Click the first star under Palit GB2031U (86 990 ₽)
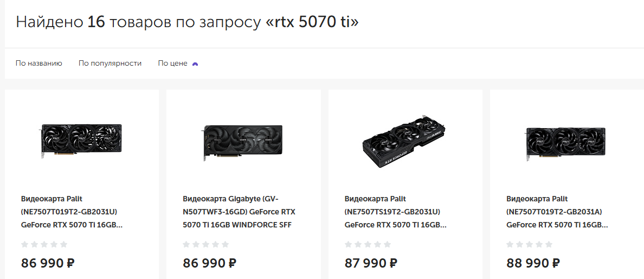 click(25, 245)
